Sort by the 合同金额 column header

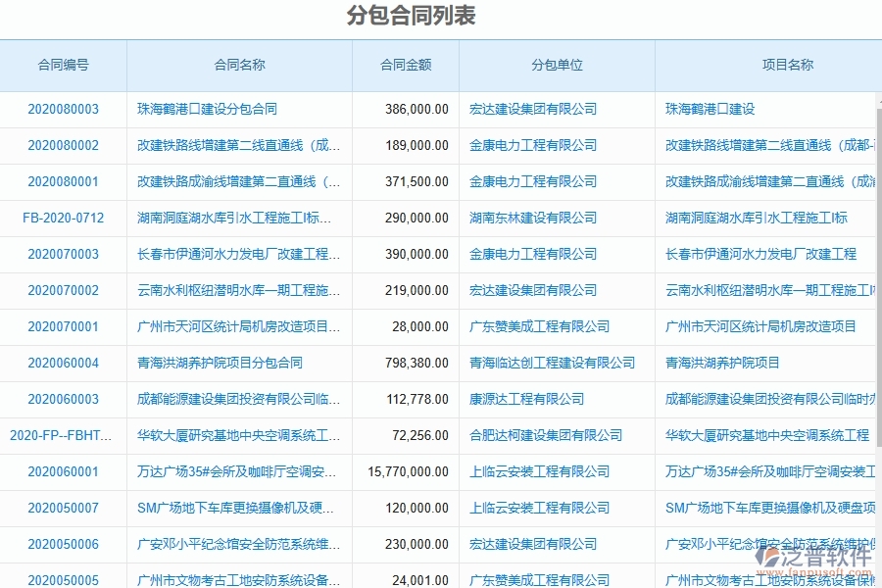pos(406,65)
